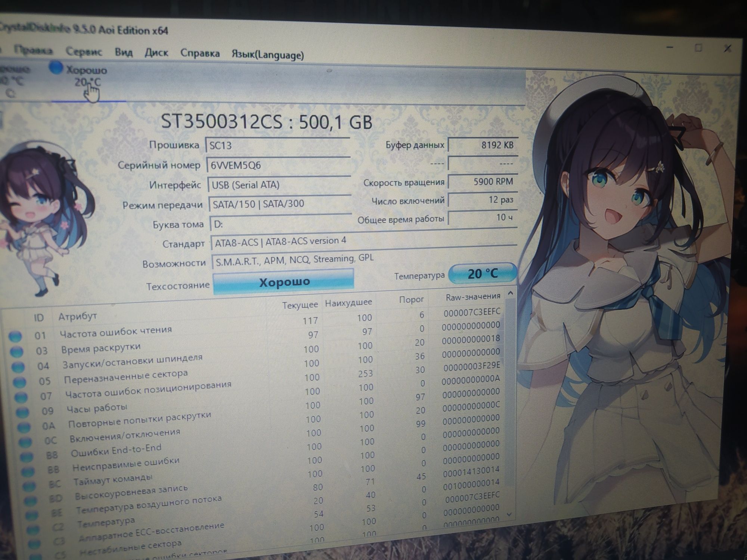This screenshot has height=560, width=747.
Task: Click the Атрибут column header
Action: point(78,316)
